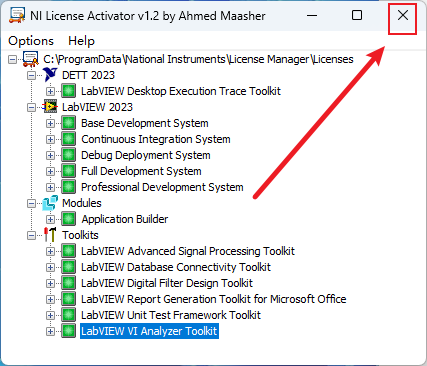The image size is (427, 366).
Task: Click green status icon for Full Development System
Action: tap(69, 171)
